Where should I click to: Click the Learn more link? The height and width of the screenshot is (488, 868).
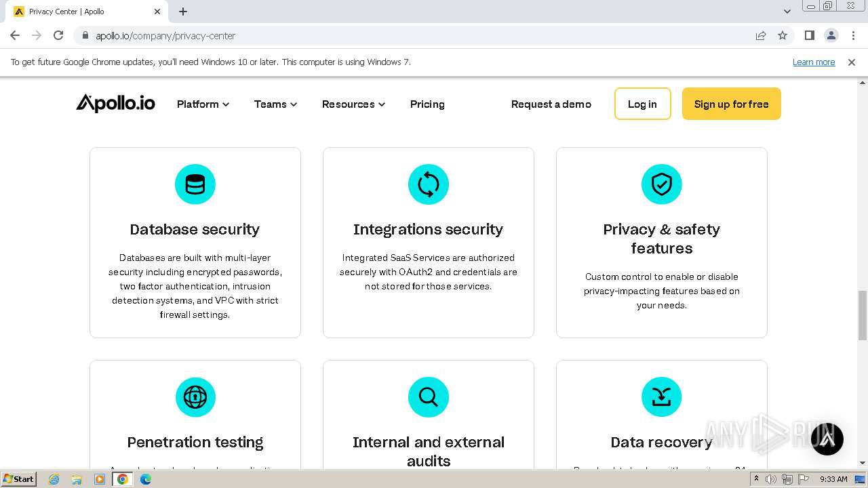click(814, 62)
